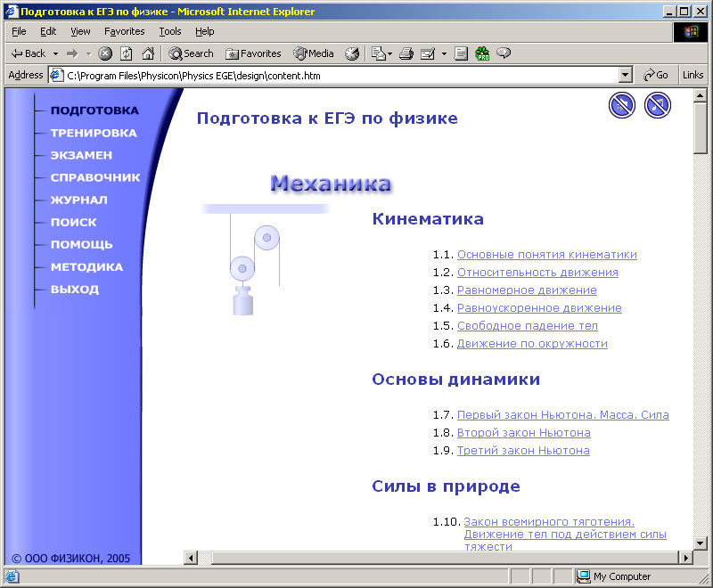Open the Favorites toolbar button
Image resolution: width=713 pixels, height=588 pixels.
(253, 53)
